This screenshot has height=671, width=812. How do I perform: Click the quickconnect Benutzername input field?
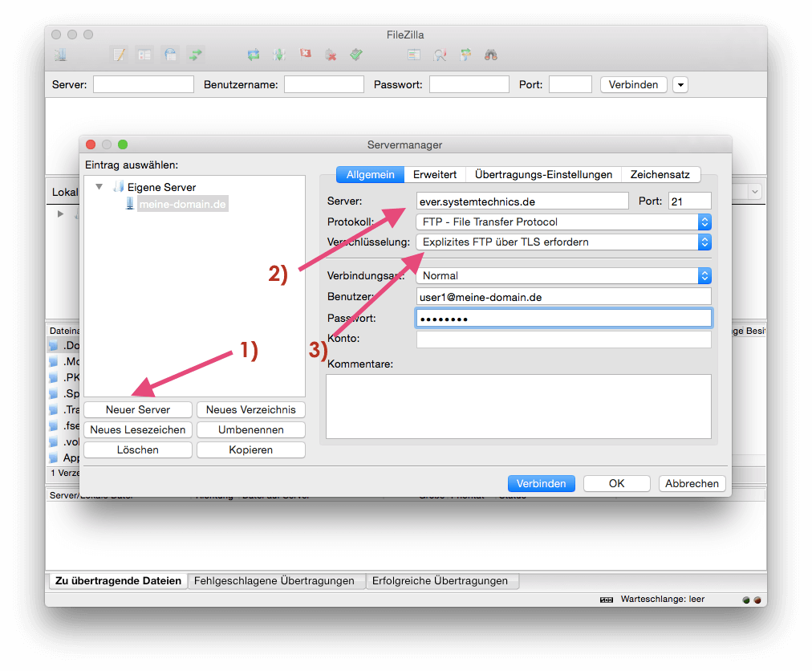[324, 84]
